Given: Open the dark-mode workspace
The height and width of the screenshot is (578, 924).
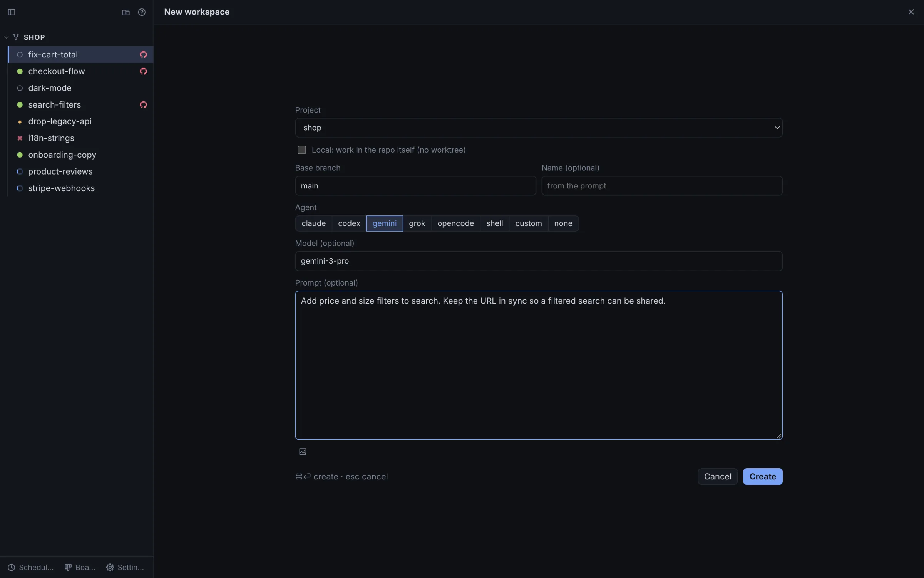Looking at the screenshot, I should pos(80,88).
